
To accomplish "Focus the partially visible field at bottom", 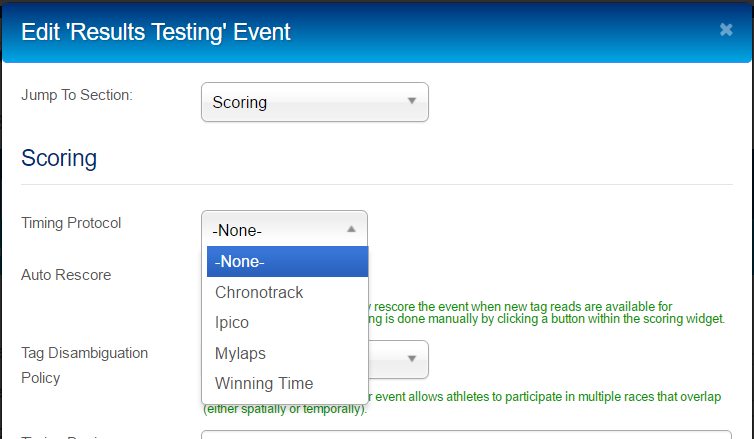I will point(466,435).
